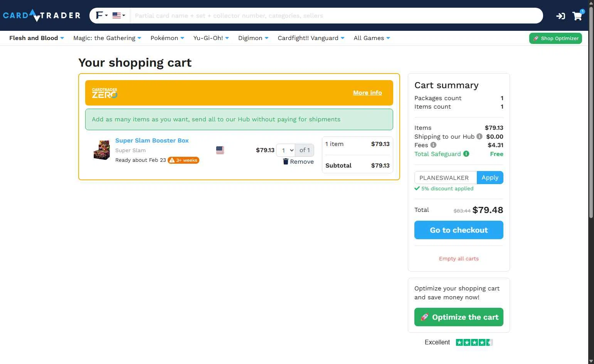Expand the Digimon menu

click(x=253, y=38)
